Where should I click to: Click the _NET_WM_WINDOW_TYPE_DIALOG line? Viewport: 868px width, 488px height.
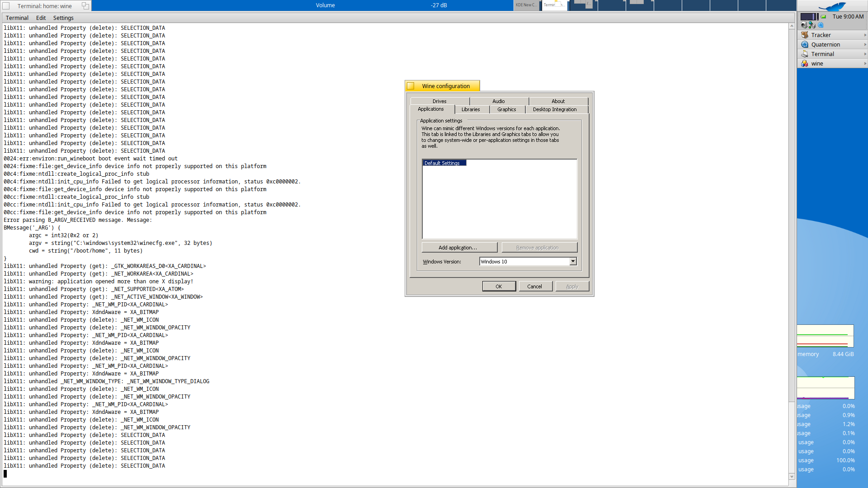pos(106,381)
